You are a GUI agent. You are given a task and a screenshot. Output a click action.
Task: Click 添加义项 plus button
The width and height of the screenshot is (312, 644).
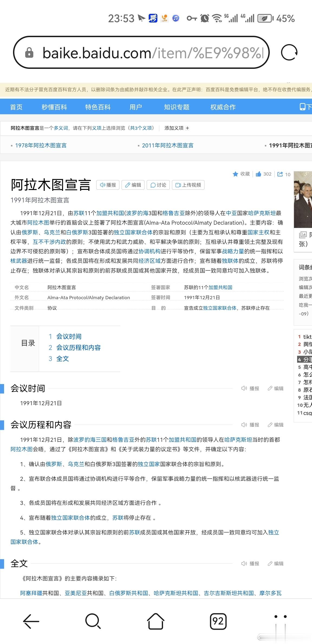(187, 128)
